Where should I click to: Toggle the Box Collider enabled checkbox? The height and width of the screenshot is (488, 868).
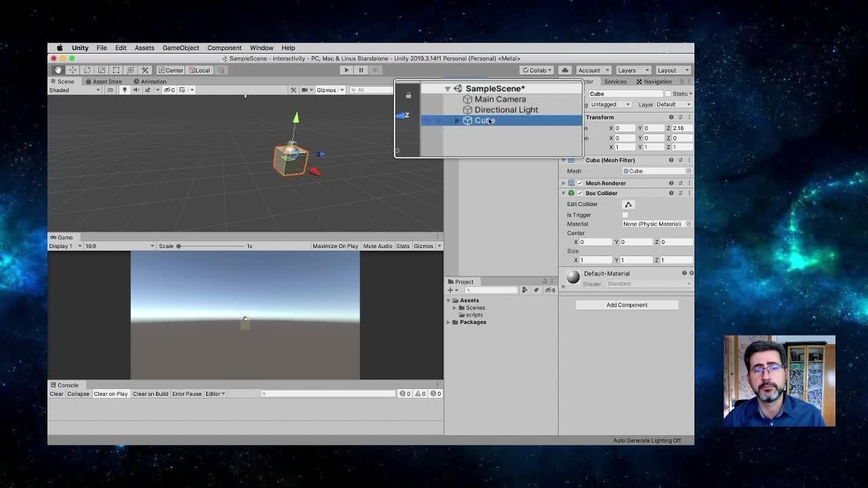tap(580, 193)
